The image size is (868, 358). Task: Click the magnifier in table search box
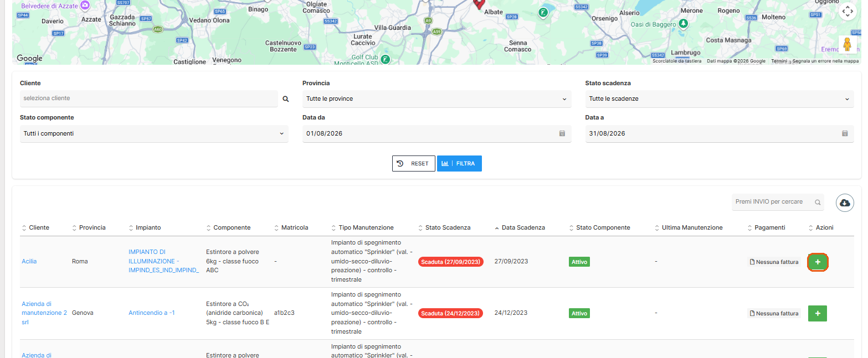[x=817, y=203]
